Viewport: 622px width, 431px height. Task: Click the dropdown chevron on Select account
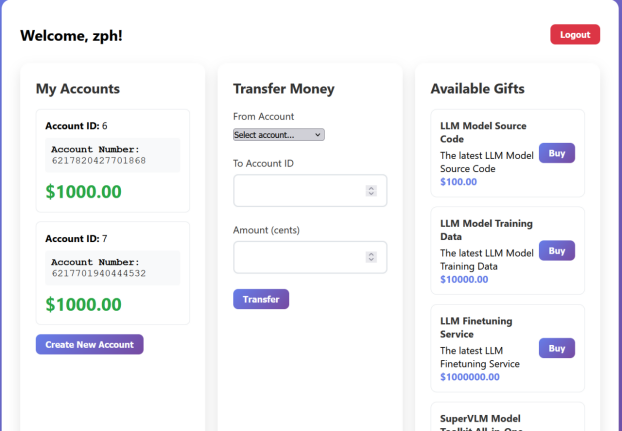tap(317, 135)
